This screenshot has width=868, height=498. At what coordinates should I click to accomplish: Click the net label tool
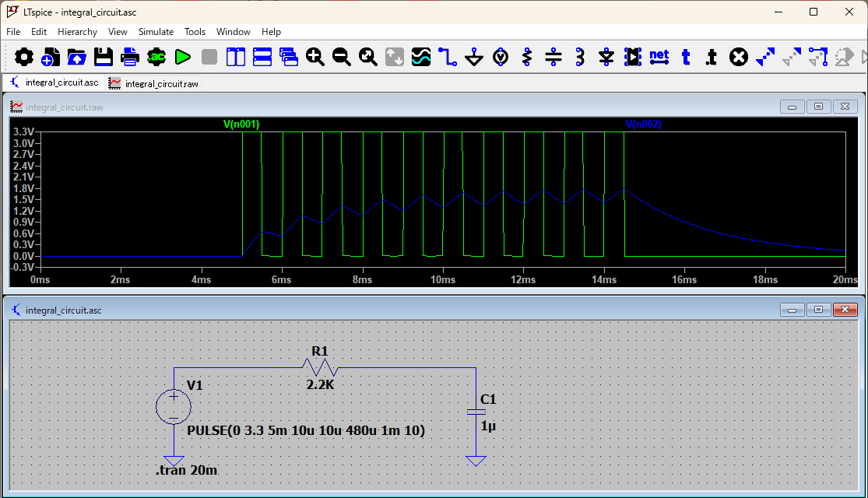pos(659,57)
